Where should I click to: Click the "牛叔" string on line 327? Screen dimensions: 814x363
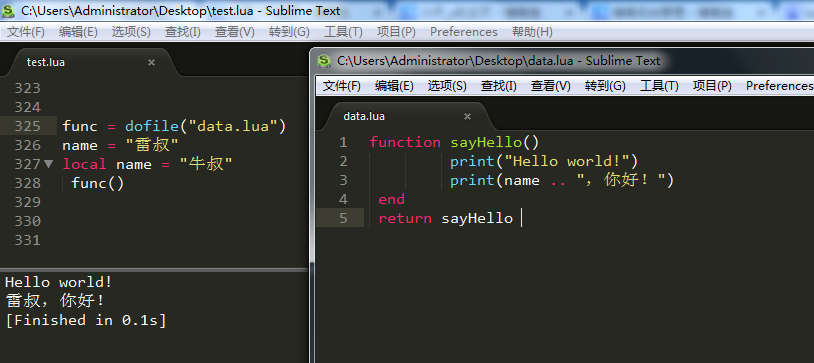206,165
